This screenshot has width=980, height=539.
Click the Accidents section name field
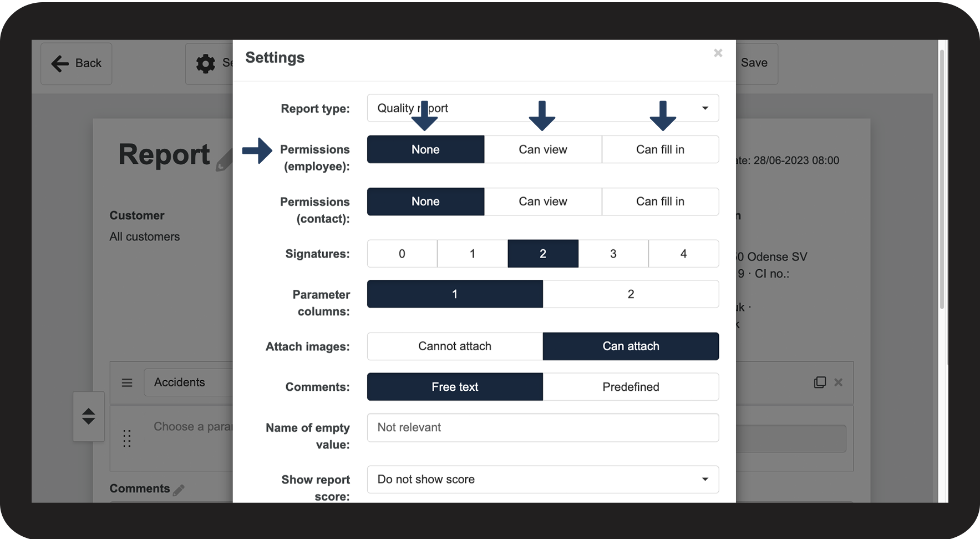click(189, 382)
